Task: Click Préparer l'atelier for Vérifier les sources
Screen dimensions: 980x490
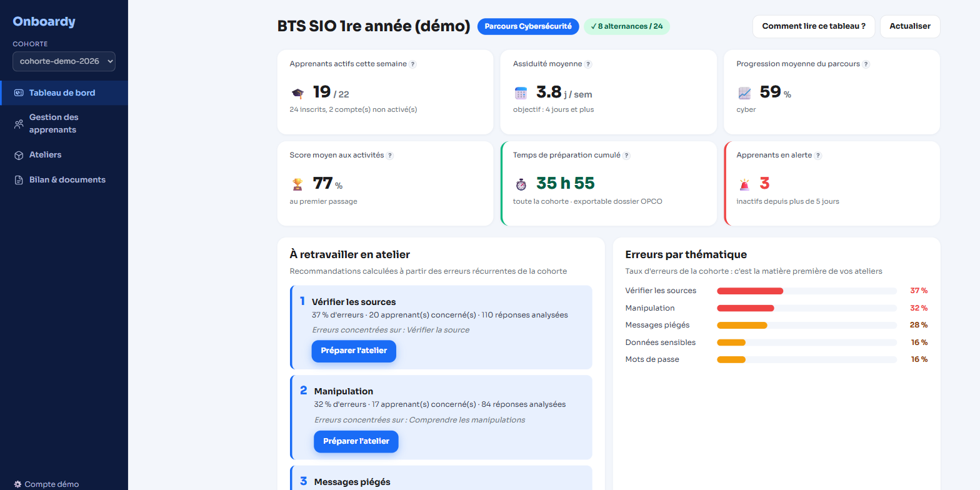Action: (x=354, y=351)
